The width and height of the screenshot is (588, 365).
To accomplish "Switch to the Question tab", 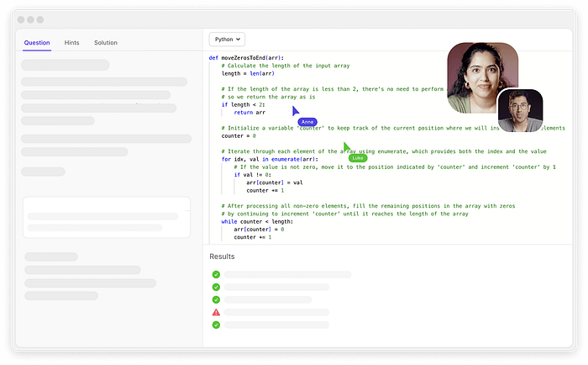I will 37,43.
